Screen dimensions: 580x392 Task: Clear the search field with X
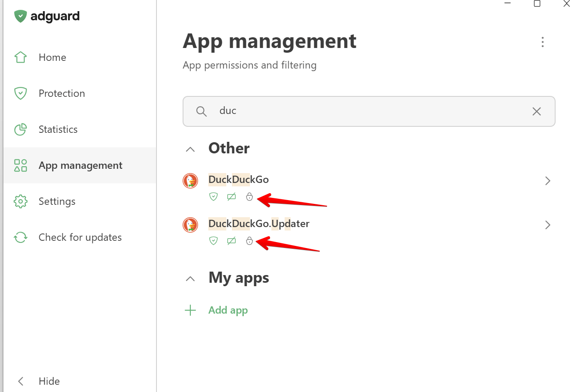[536, 111]
